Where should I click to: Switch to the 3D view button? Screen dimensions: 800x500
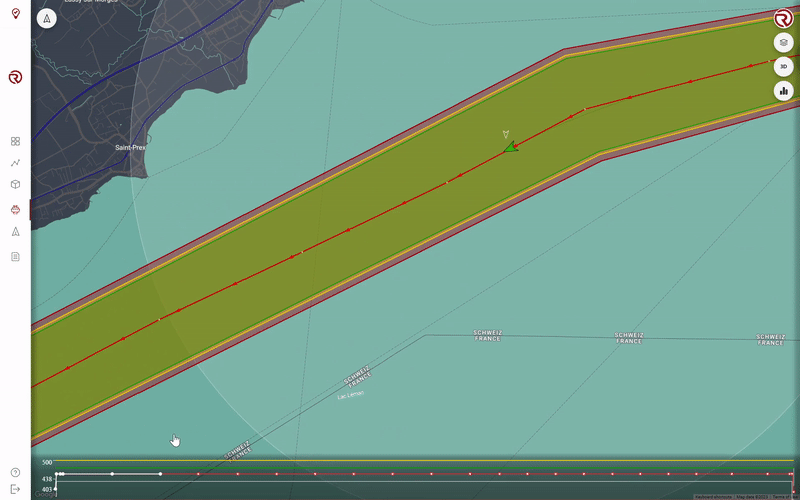tap(783, 67)
